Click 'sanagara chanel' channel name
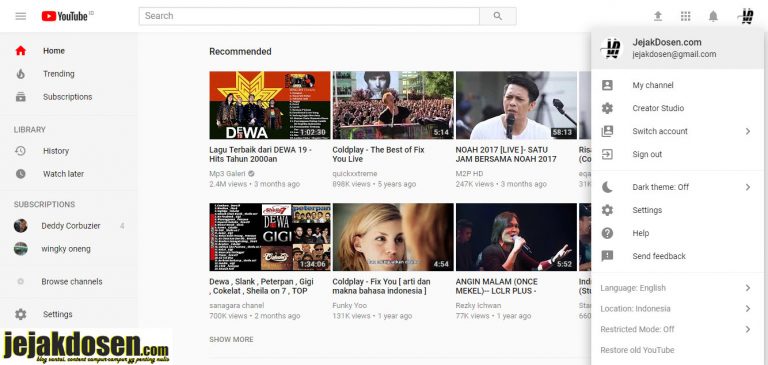The width and height of the screenshot is (768, 365). (x=237, y=305)
